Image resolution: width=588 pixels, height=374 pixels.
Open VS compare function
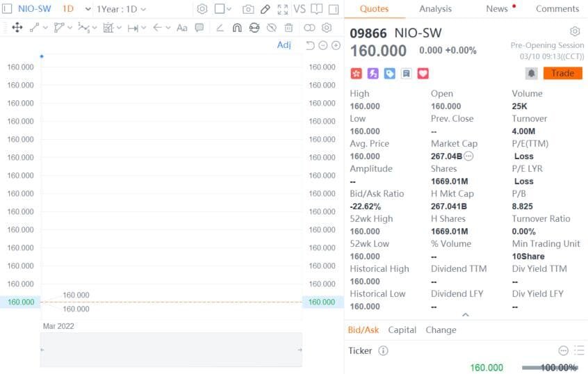tap(300, 9)
